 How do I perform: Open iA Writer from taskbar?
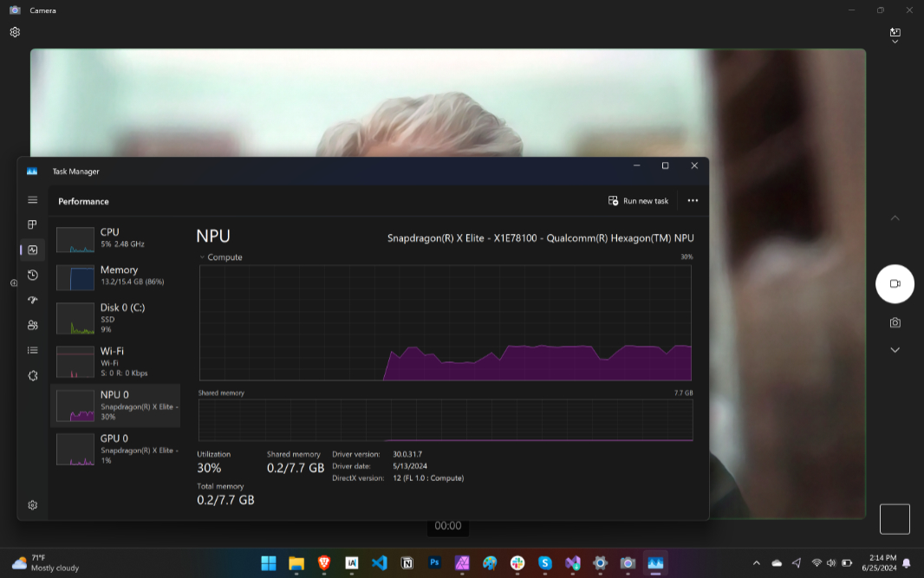click(352, 563)
